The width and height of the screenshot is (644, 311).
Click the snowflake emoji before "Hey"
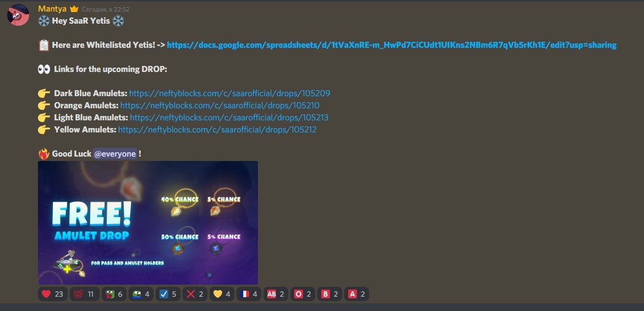tap(44, 21)
